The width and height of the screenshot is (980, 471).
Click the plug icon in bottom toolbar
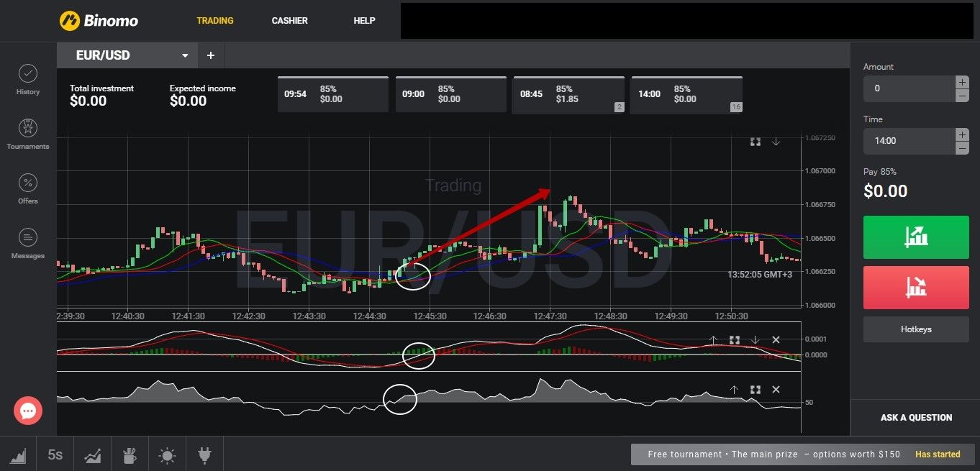(204, 454)
